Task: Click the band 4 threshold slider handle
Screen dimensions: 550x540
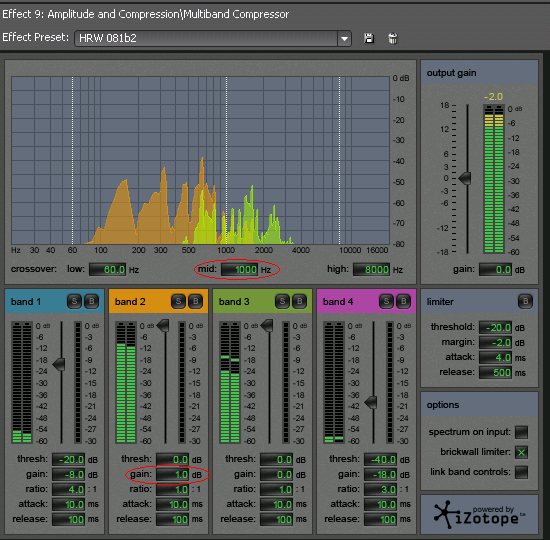Action: [x=371, y=402]
